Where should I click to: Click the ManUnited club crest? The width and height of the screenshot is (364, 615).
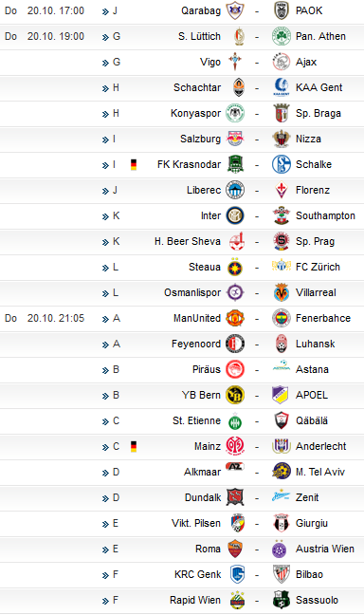[235, 318]
